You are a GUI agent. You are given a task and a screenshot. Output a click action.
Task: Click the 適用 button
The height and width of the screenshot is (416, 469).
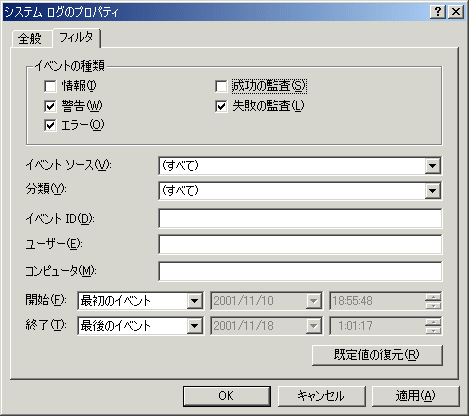point(415,396)
